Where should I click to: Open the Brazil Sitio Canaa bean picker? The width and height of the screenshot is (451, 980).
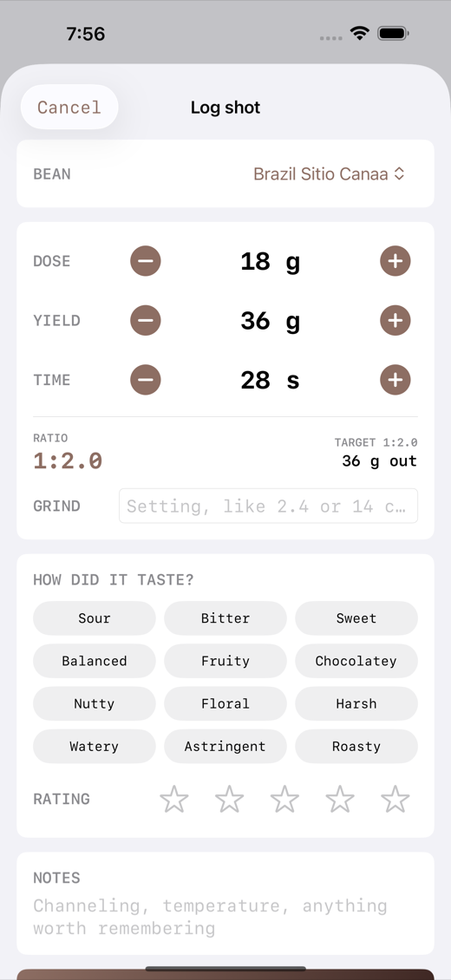coord(330,173)
